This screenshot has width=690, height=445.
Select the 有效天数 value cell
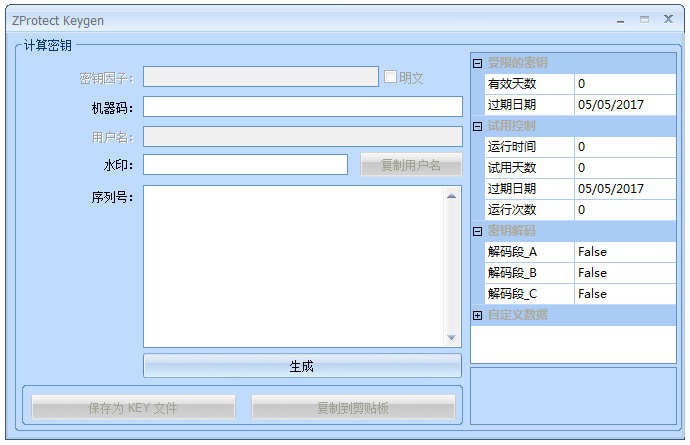[625, 84]
